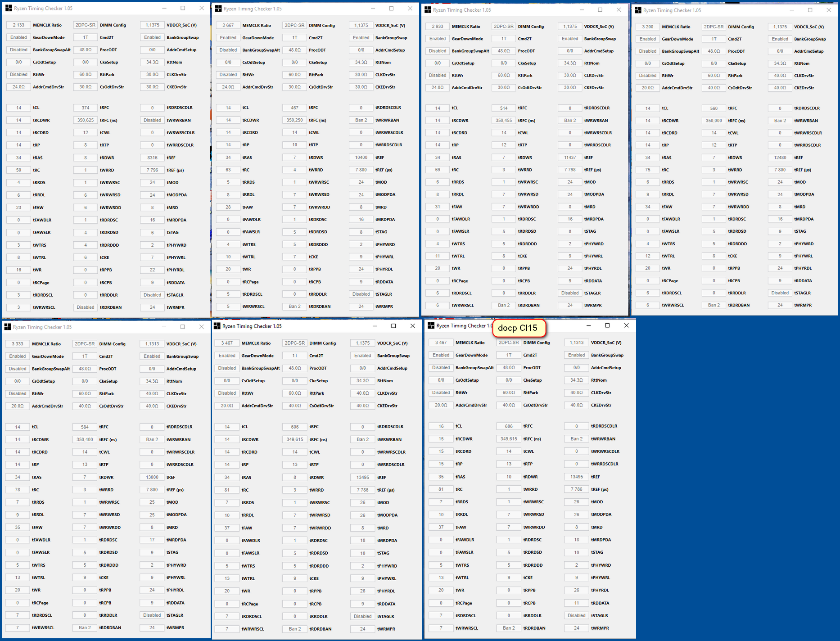Minimize the 2133 MEMCLK Ratio window
This screenshot has width=840, height=641.
click(x=164, y=8)
